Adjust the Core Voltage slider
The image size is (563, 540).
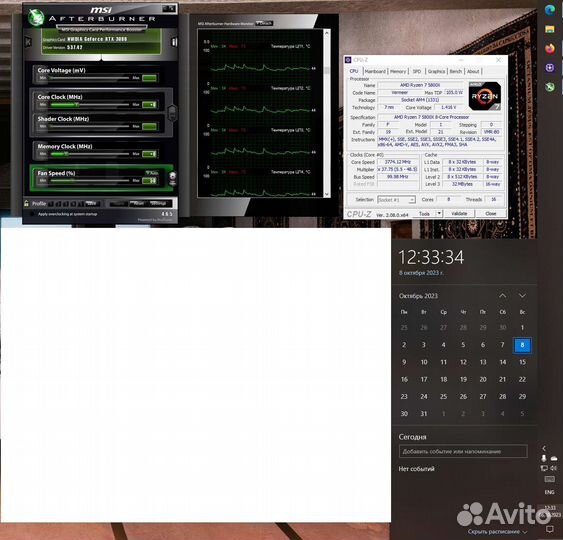(90, 78)
